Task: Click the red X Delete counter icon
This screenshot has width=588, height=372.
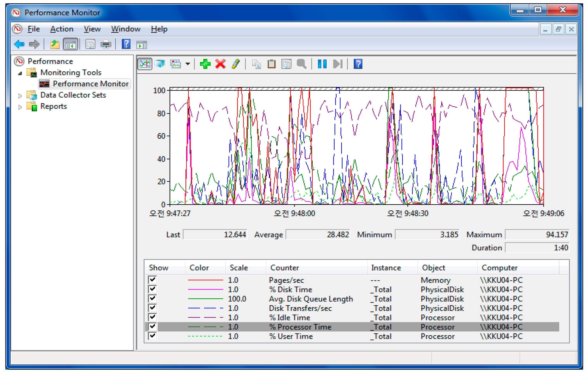Action: (220, 64)
